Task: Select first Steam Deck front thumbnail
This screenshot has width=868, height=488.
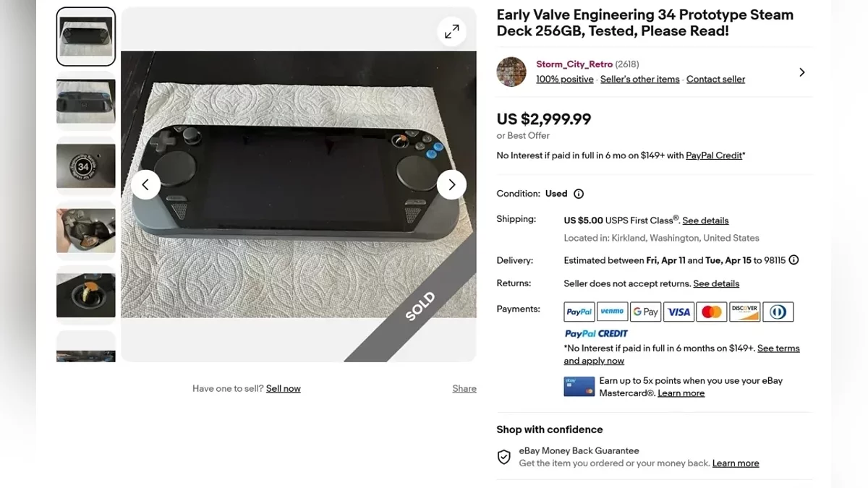Action: (x=86, y=37)
